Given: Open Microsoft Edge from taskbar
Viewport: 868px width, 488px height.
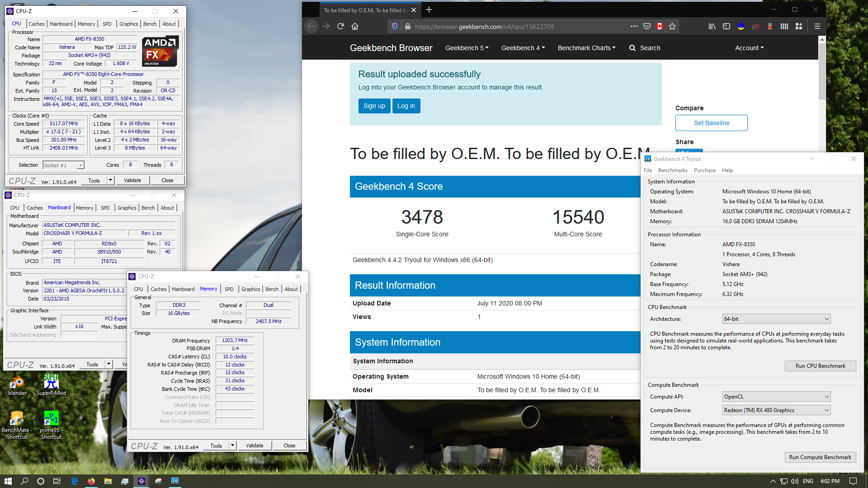Looking at the screenshot, I should coord(74,481).
